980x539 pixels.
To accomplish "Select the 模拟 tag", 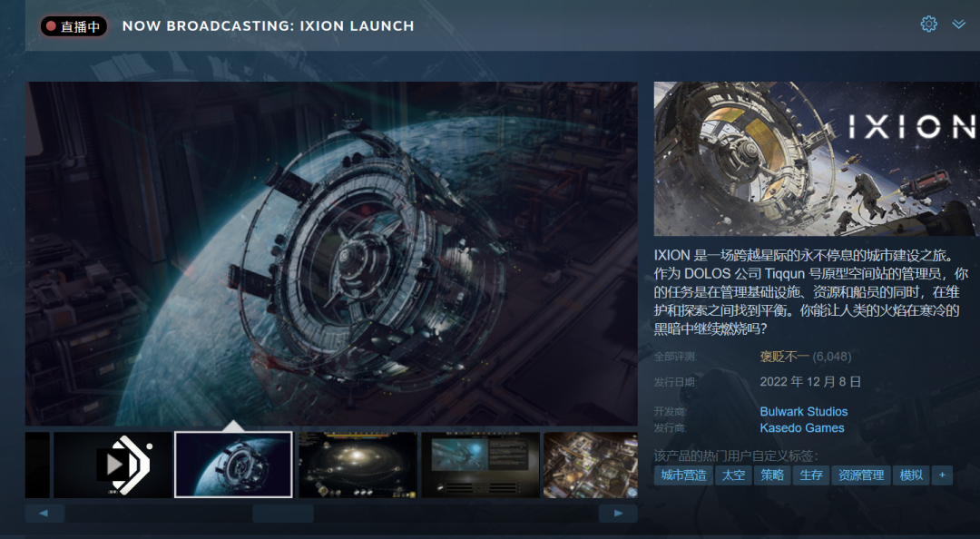I will 911,475.
